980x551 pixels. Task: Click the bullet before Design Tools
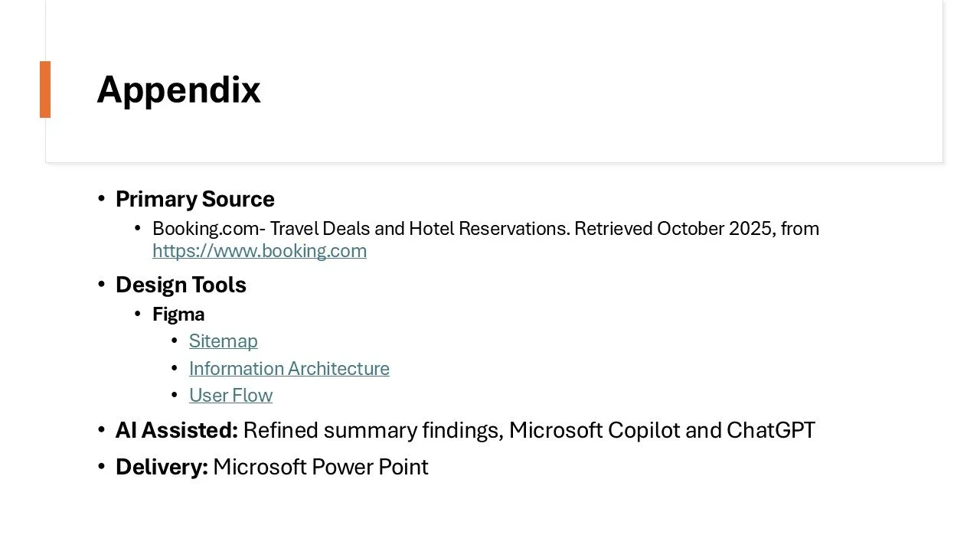(101, 285)
